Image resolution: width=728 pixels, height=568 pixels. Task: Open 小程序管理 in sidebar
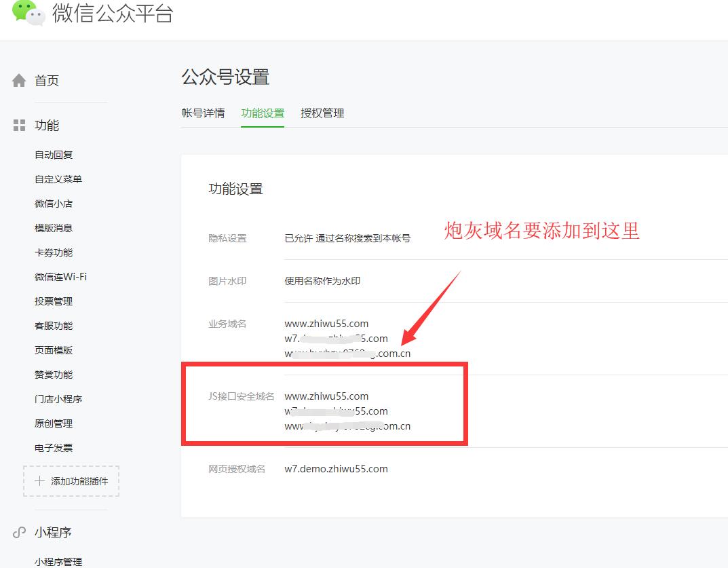pos(58,561)
